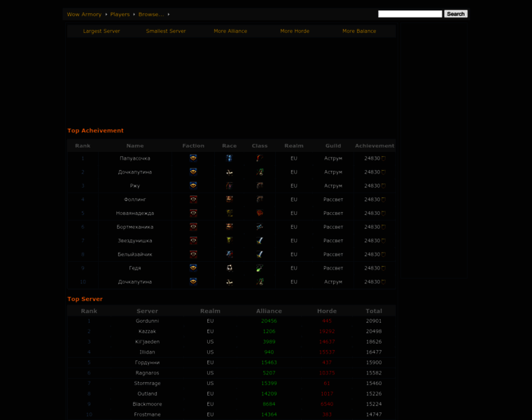The width and height of the screenshot is (532, 420).
Task: Expand arrow after Browse... breadcrumb
Action: 169,14
